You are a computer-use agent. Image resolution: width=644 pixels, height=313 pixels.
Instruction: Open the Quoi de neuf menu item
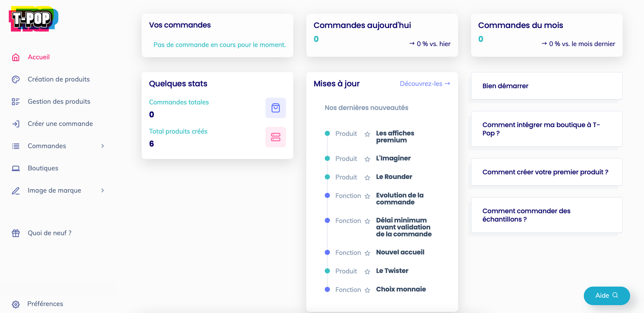(50, 233)
